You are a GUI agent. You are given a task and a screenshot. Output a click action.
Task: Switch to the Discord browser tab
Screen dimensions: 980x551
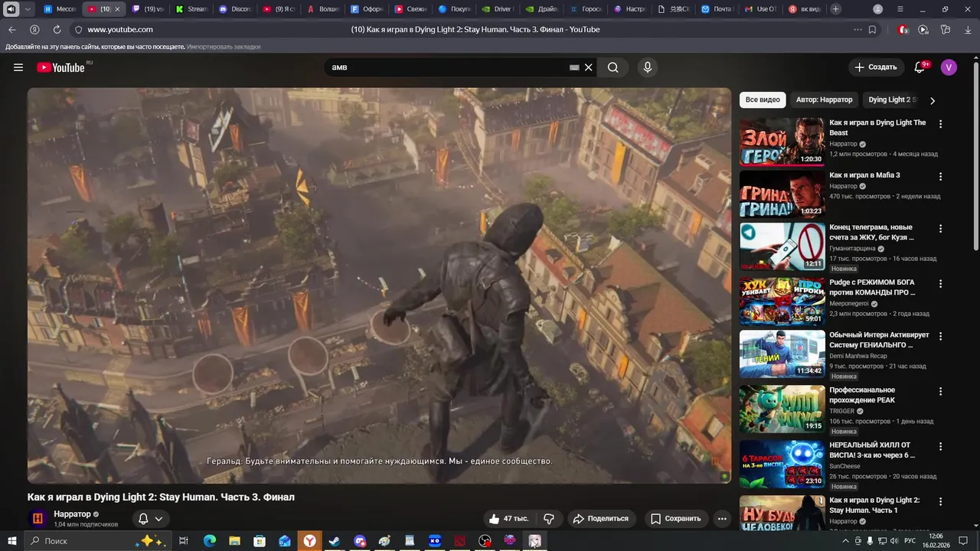(x=234, y=9)
